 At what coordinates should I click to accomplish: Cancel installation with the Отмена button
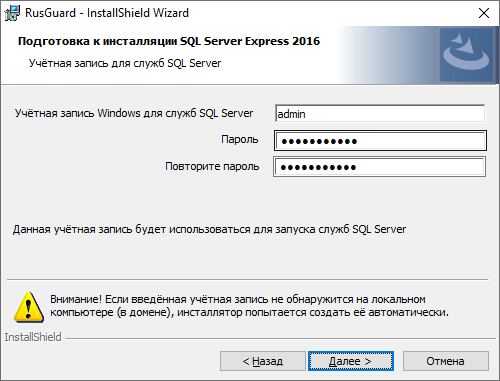click(446, 361)
